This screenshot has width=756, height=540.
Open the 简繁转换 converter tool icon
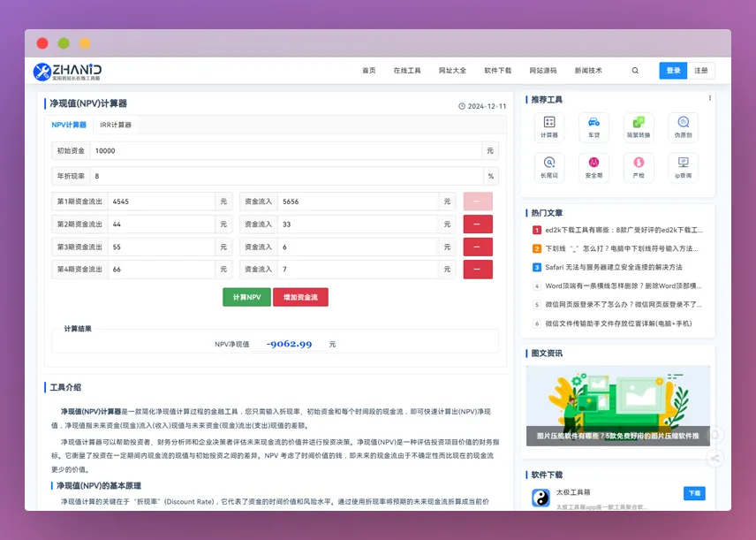pos(639,127)
